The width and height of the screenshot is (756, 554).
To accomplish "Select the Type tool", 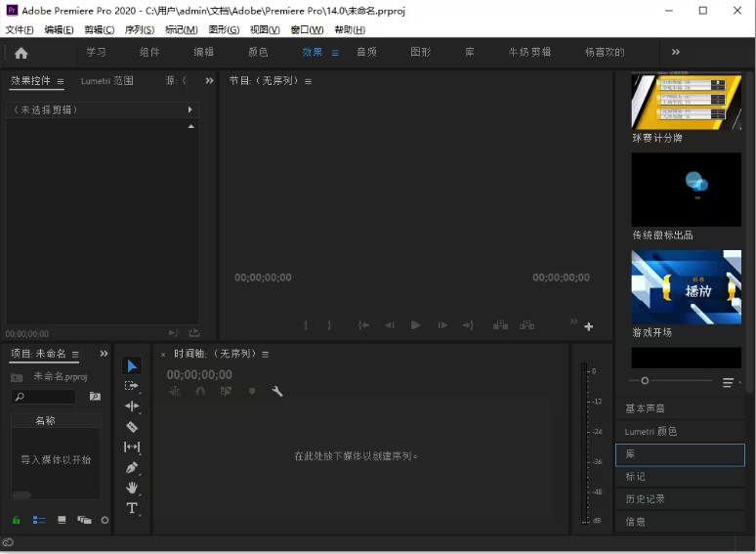I will pos(132,508).
